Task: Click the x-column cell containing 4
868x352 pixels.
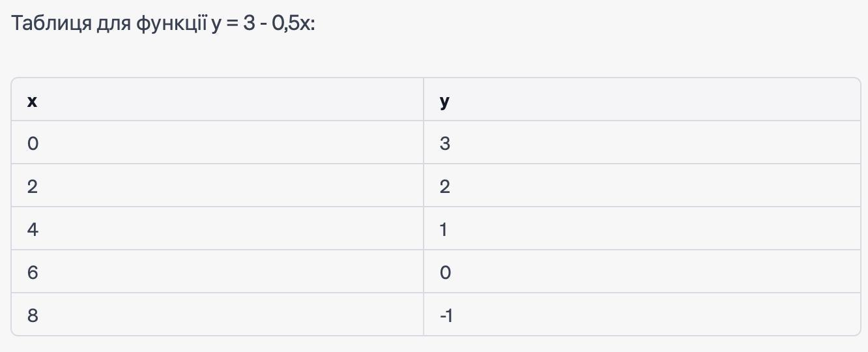Action: tap(217, 229)
